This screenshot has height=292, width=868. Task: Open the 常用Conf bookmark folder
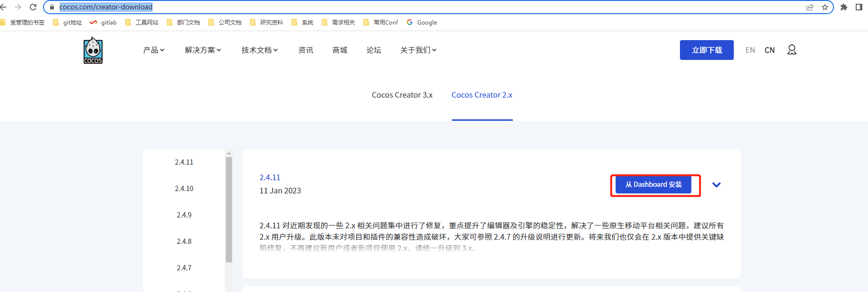381,22
